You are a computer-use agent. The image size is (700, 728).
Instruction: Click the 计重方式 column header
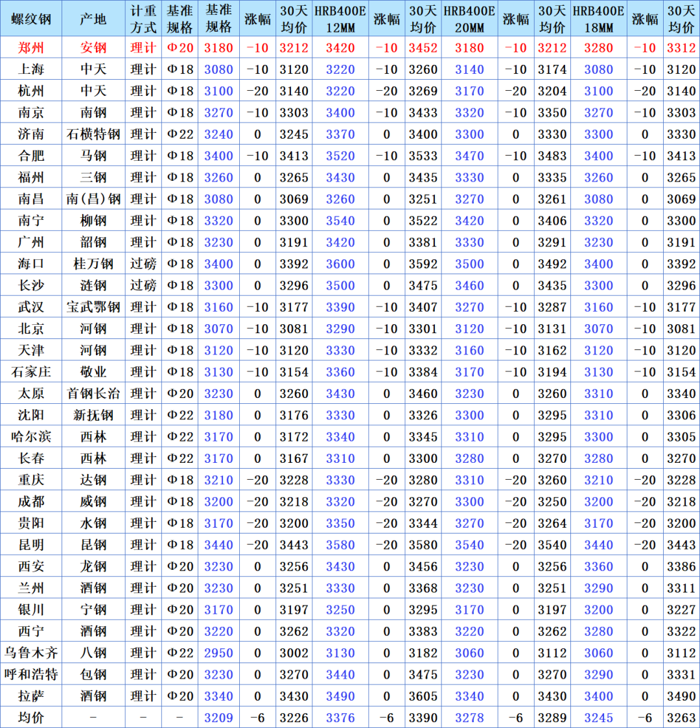click(143, 19)
